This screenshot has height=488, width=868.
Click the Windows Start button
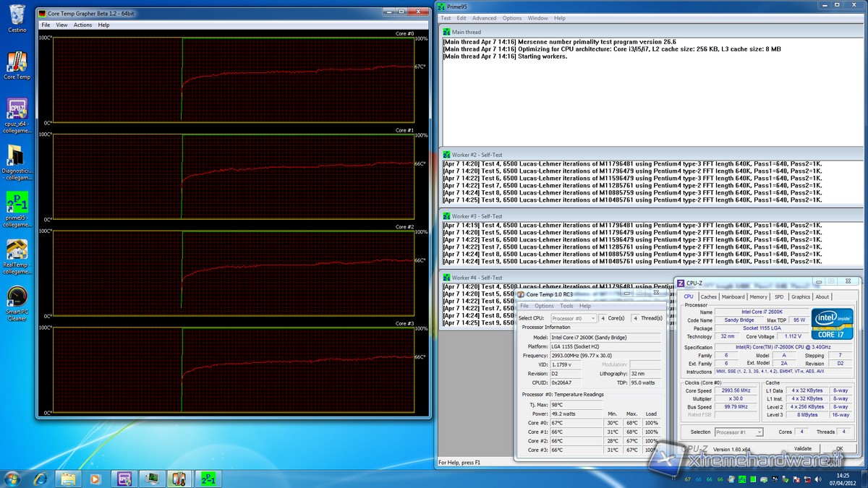coord(12,478)
